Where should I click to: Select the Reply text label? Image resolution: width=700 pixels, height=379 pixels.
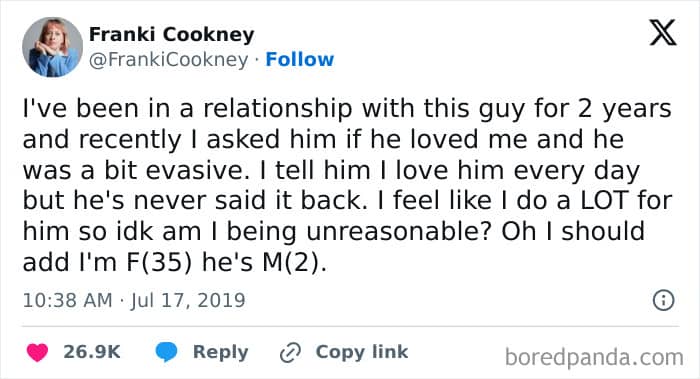coord(221,352)
